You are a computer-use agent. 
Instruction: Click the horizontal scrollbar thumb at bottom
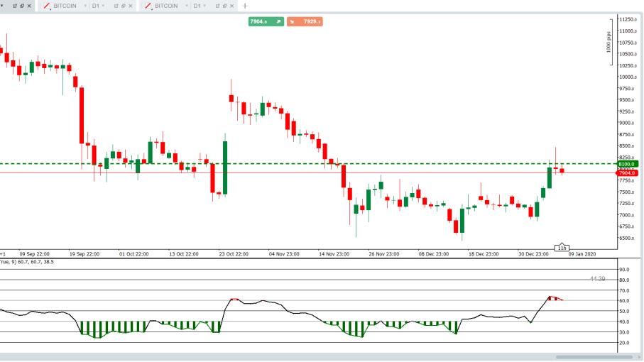pyautogui.click(x=596, y=357)
